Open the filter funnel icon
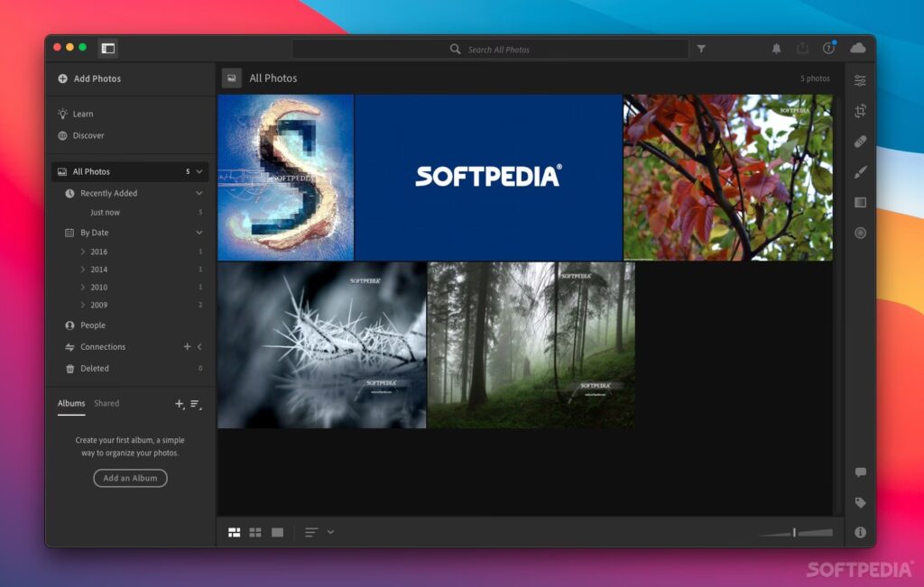This screenshot has height=587, width=924. click(x=701, y=50)
